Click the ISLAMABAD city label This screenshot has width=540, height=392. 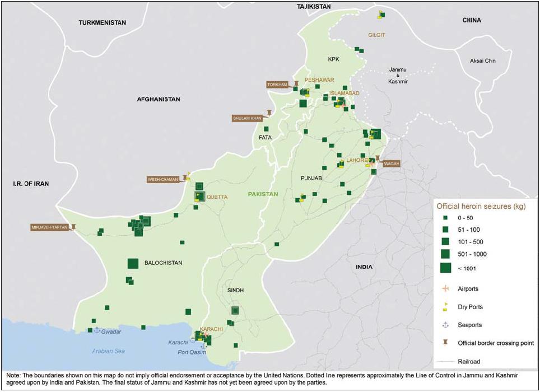pyautogui.click(x=345, y=93)
